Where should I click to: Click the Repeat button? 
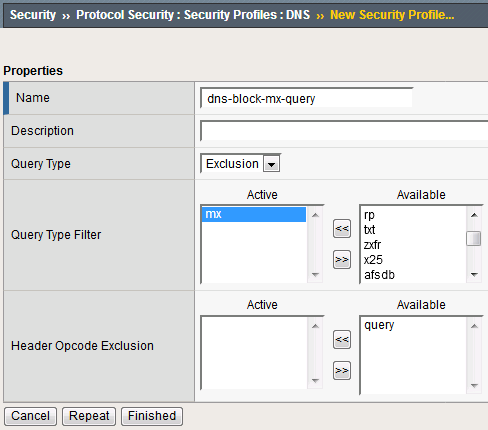(89, 416)
